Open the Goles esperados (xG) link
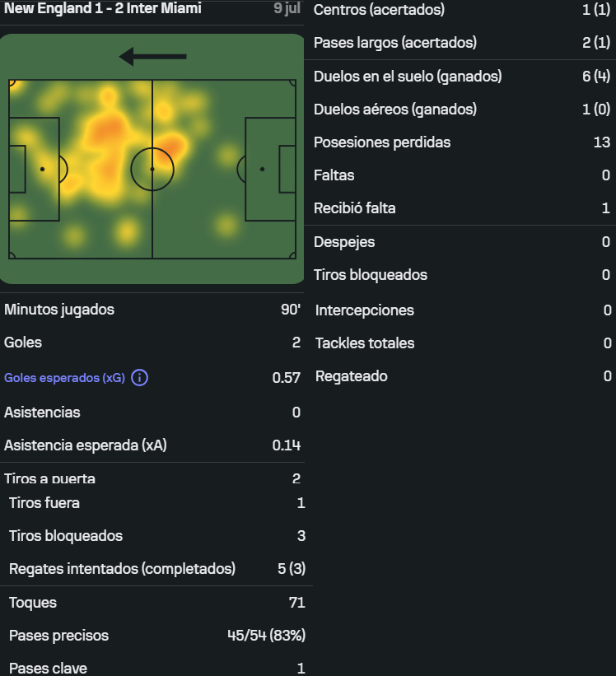The image size is (616, 676). [65, 378]
